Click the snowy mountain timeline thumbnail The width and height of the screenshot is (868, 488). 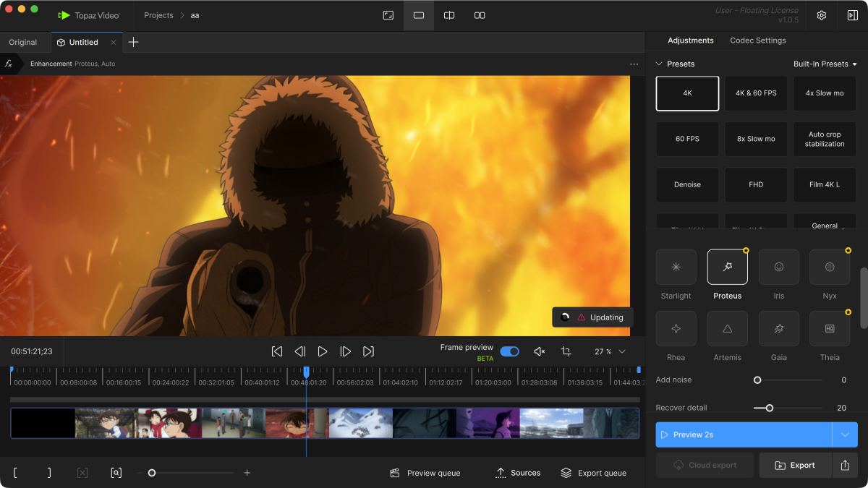(x=360, y=423)
